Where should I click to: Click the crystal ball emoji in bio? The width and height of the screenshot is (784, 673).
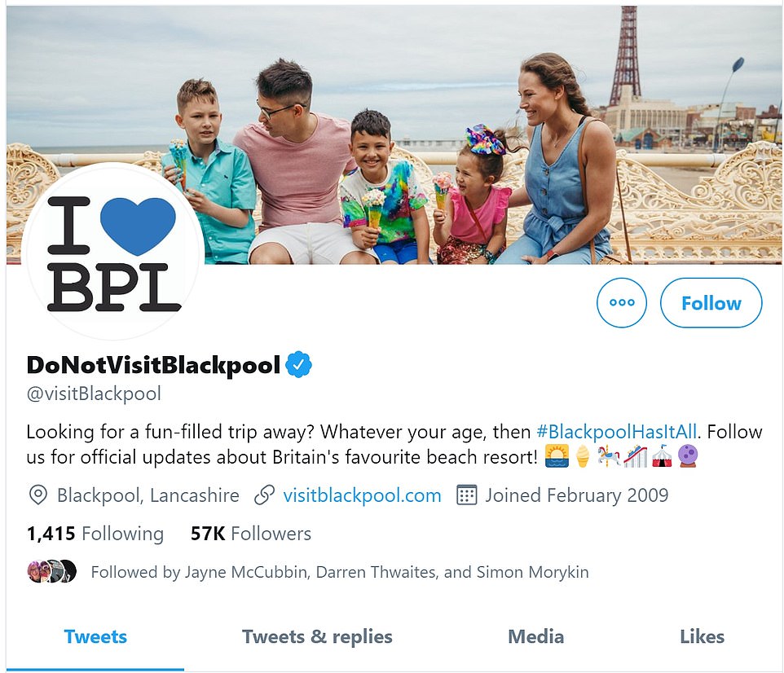tap(688, 458)
